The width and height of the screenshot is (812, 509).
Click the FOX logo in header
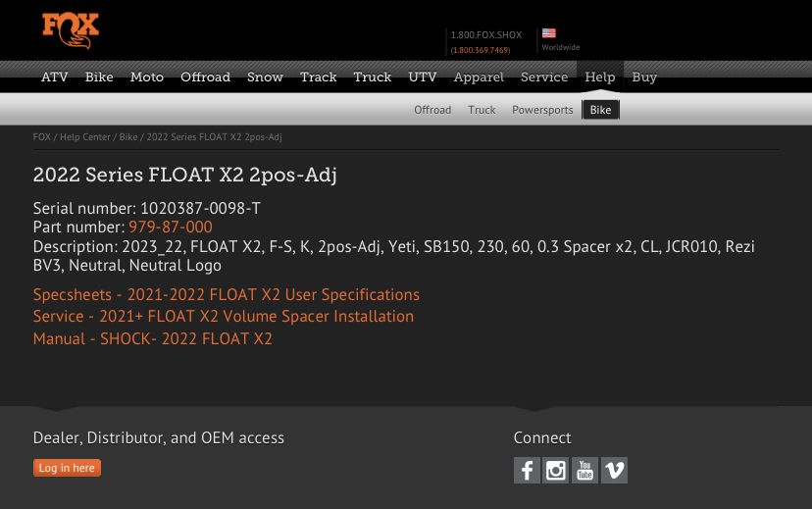click(71, 30)
